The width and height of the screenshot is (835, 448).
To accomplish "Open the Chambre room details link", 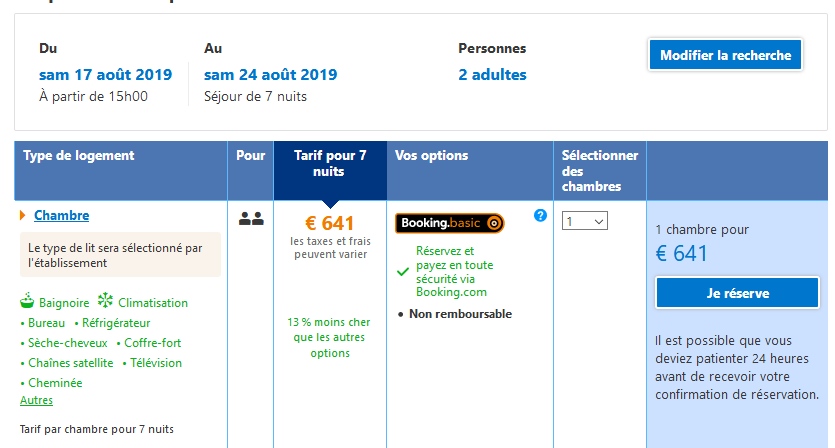I will pyautogui.click(x=61, y=215).
